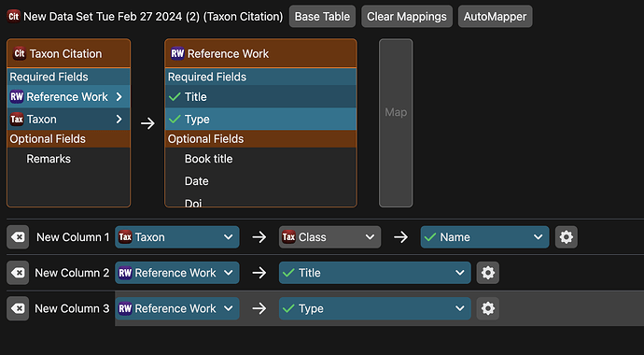Open Type dropdown in New Column 3
The width and height of the screenshot is (644, 355).
click(x=375, y=308)
